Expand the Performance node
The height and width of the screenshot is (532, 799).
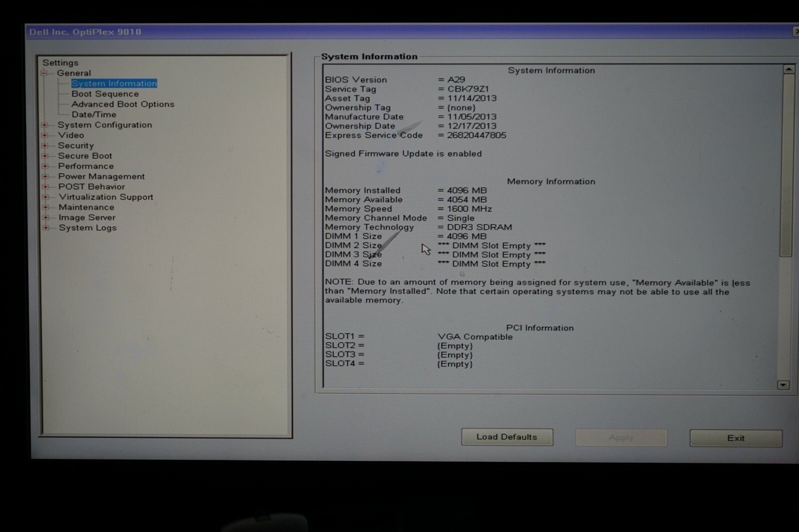pos(45,166)
